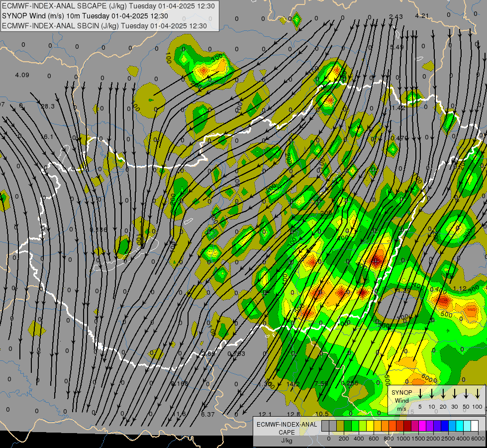This screenshot has height=448, width=487.
Task: Click the '14.2' value on the map
Action: [293, 384]
